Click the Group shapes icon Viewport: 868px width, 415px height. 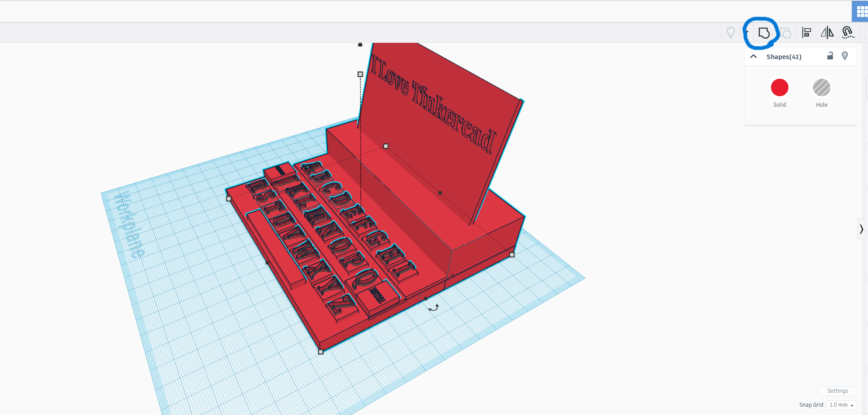pyautogui.click(x=764, y=33)
